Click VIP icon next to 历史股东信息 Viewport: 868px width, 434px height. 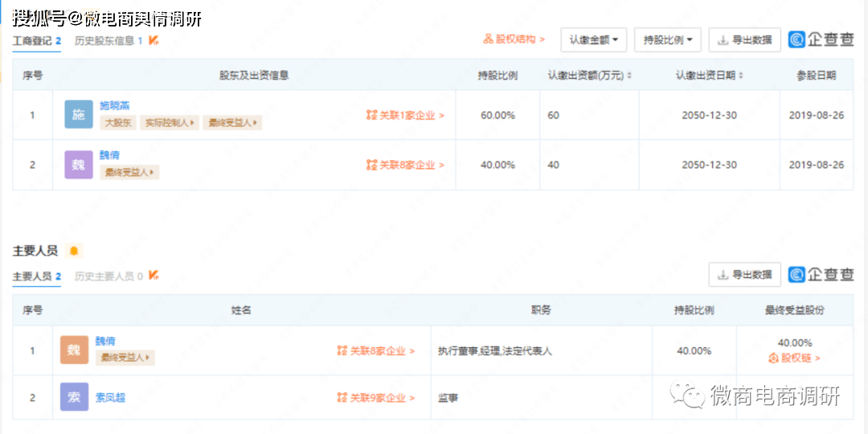(x=154, y=40)
